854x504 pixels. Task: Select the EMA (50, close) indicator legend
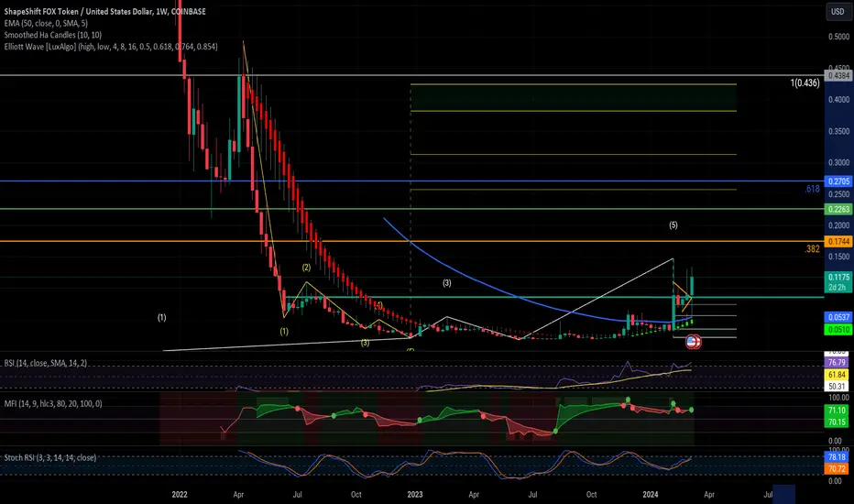pos(46,24)
